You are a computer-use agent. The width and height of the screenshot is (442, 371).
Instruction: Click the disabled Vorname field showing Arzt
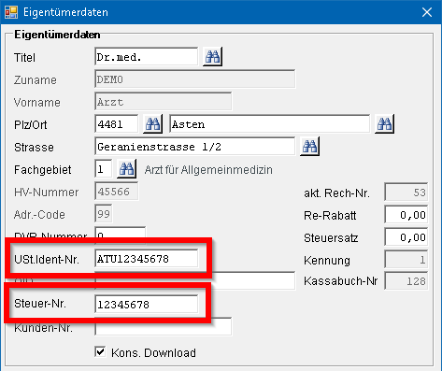coord(163,102)
